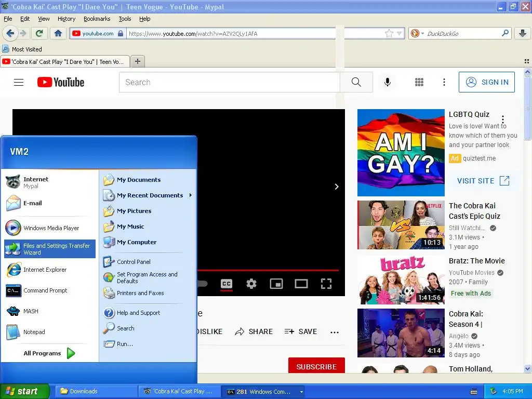Open the LGBTQ Quiz ad options menu

[x=503, y=119]
